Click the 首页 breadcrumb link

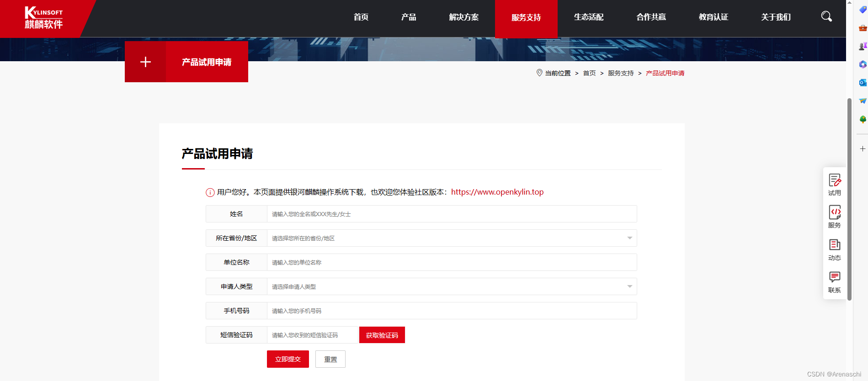(589, 73)
